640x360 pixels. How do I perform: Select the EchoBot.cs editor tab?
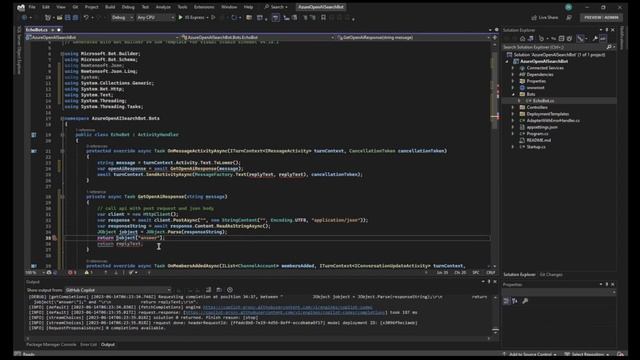click(37, 30)
